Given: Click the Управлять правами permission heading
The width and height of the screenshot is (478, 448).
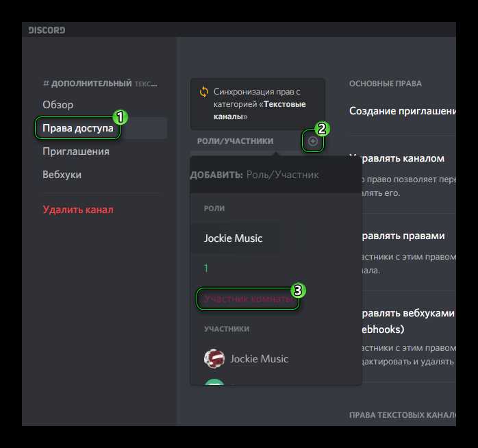Looking at the screenshot, I should (403, 236).
